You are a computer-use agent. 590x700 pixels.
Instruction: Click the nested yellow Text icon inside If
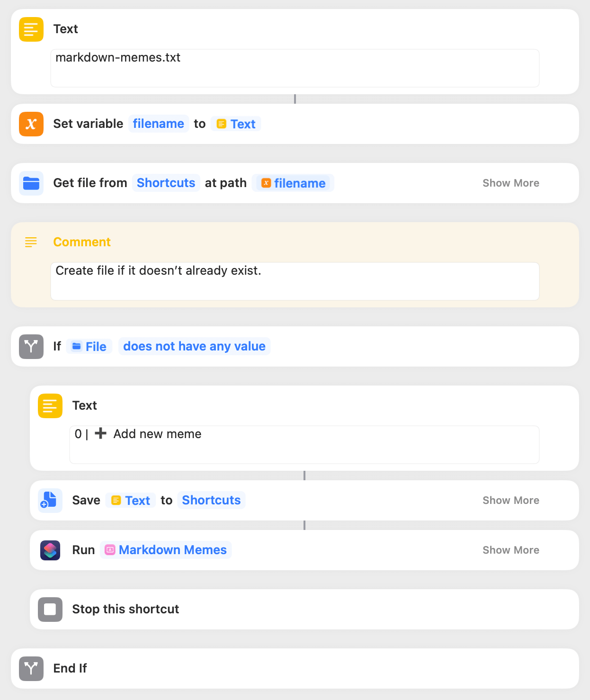(50, 406)
